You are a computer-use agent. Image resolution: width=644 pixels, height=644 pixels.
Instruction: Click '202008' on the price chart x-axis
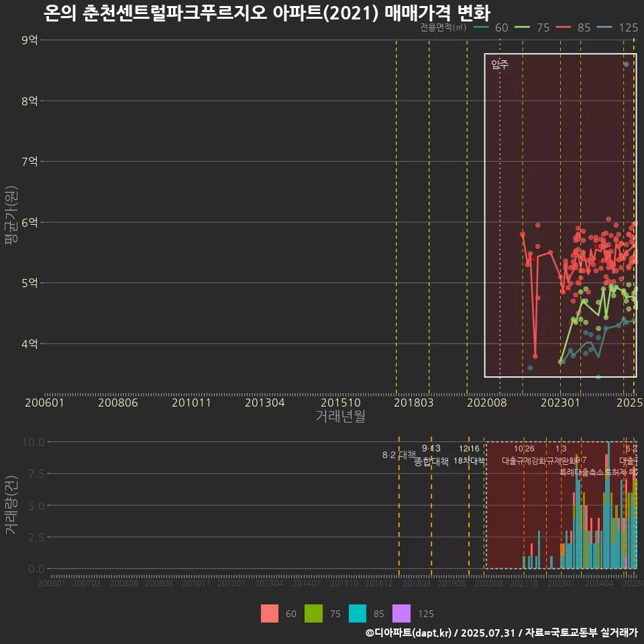[x=487, y=402]
